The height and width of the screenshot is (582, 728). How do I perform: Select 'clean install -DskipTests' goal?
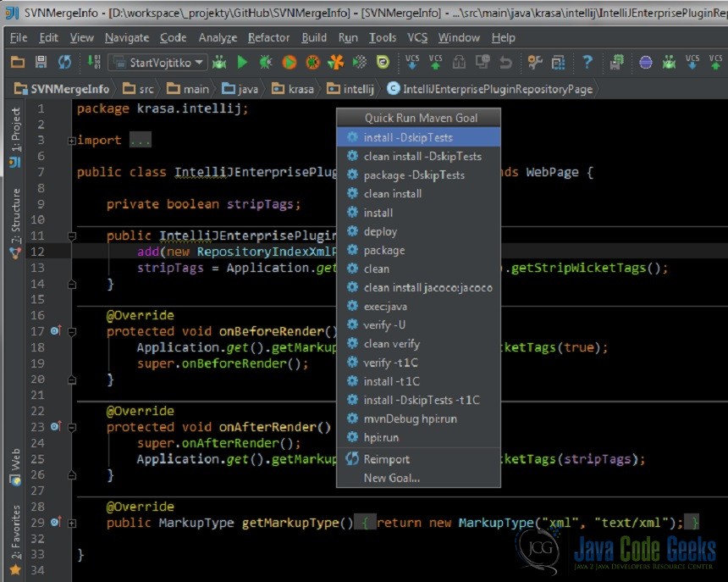418,156
